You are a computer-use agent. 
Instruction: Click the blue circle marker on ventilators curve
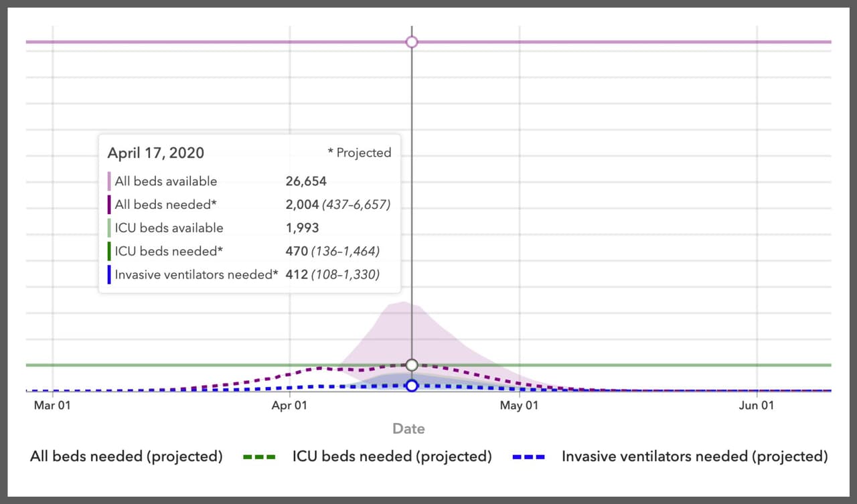pos(412,386)
